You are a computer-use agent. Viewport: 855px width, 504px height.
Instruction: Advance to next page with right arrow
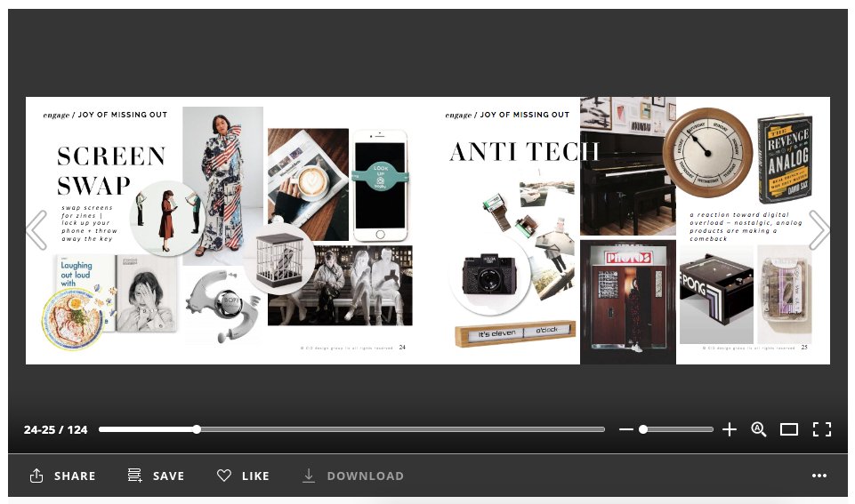click(819, 230)
